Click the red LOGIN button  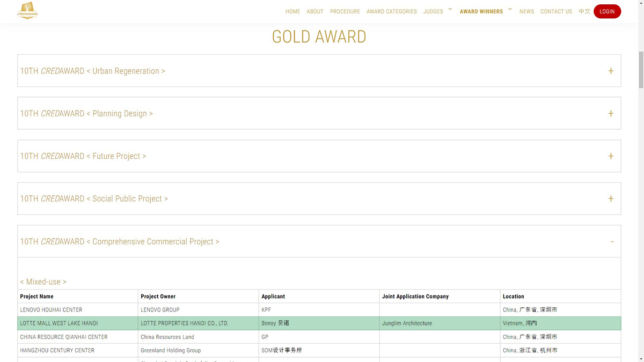(607, 11)
